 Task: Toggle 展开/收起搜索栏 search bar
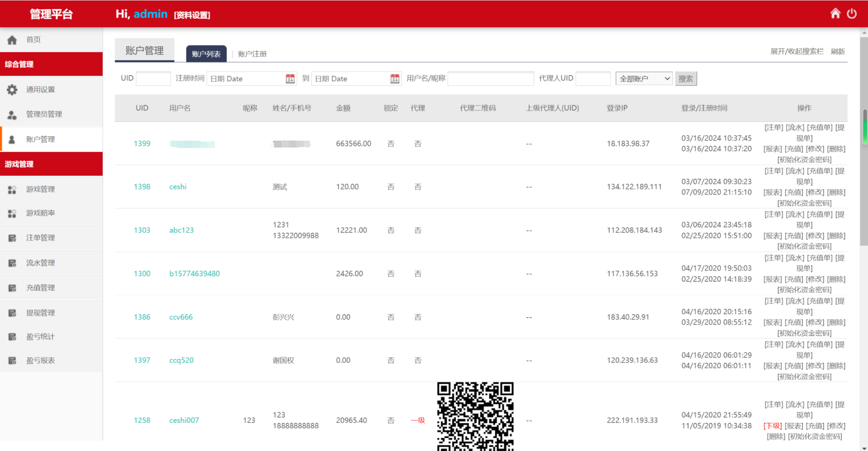coord(797,51)
